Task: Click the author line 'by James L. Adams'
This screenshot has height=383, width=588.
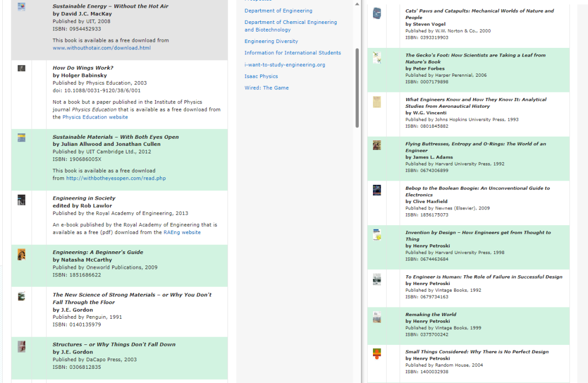Action: [x=429, y=157]
